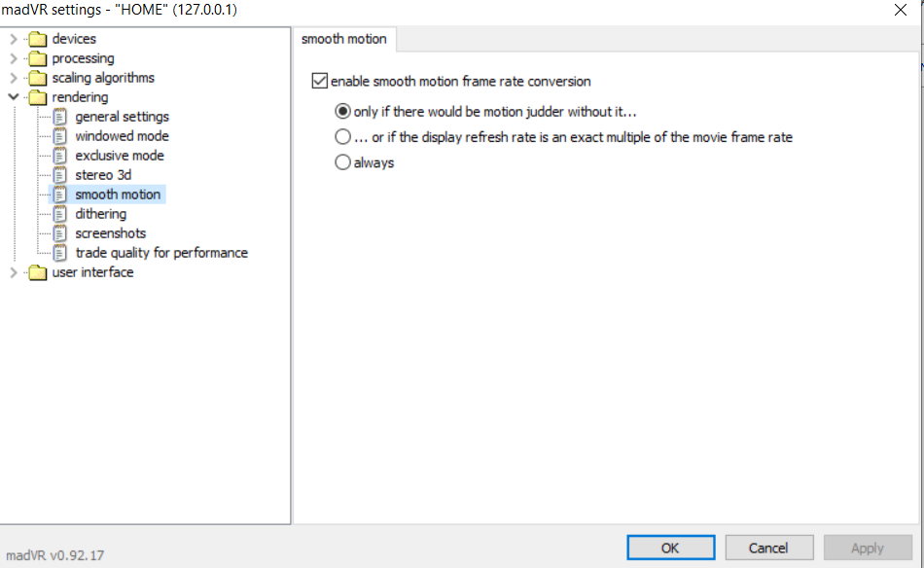Image resolution: width=924 pixels, height=568 pixels.
Task: Expand the devices tree node
Action: [13, 39]
